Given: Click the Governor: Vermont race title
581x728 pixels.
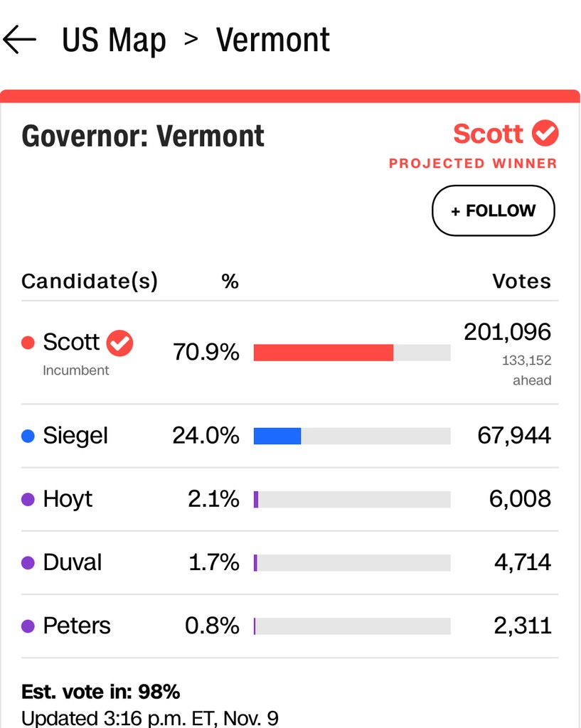Looking at the screenshot, I should pyautogui.click(x=143, y=136).
